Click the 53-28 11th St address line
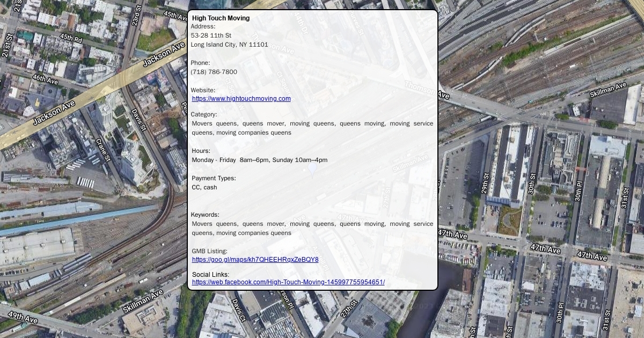Image resolution: width=644 pixels, height=338 pixels. point(211,35)
